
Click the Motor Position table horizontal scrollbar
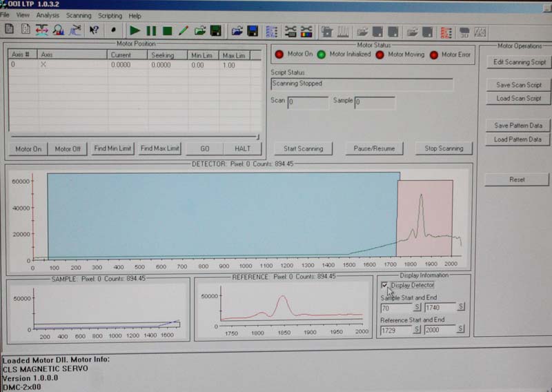coord(135,136)
